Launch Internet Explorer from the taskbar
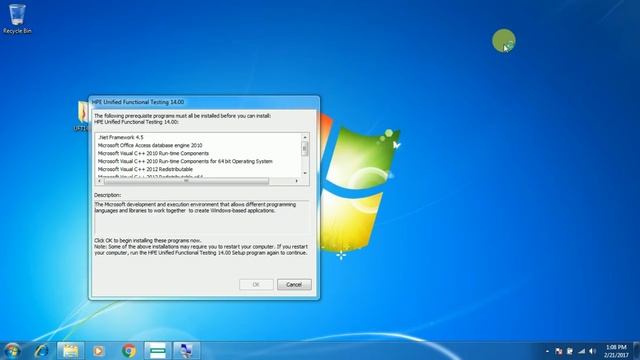This screenshot has width=640, height=360. point(41,351)
